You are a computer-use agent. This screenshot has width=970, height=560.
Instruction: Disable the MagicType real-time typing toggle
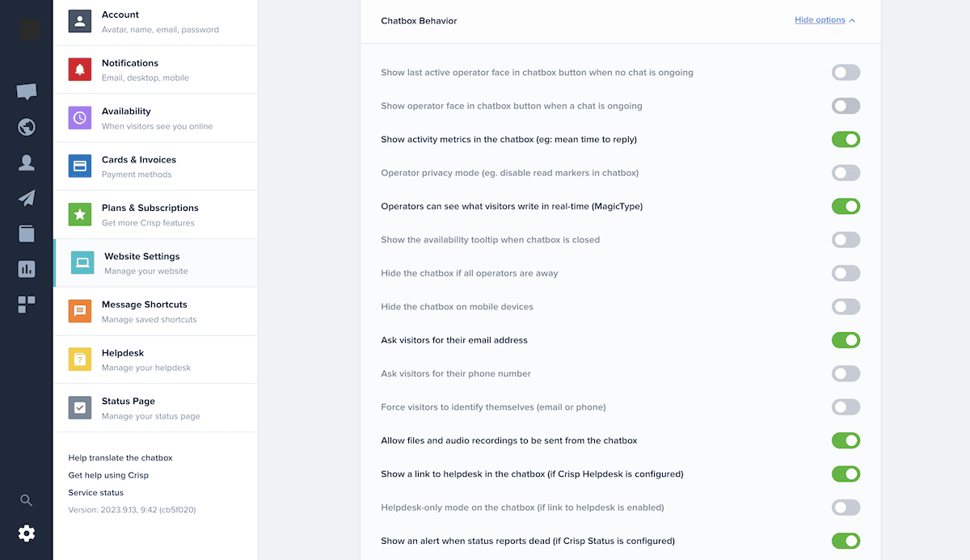846,206
